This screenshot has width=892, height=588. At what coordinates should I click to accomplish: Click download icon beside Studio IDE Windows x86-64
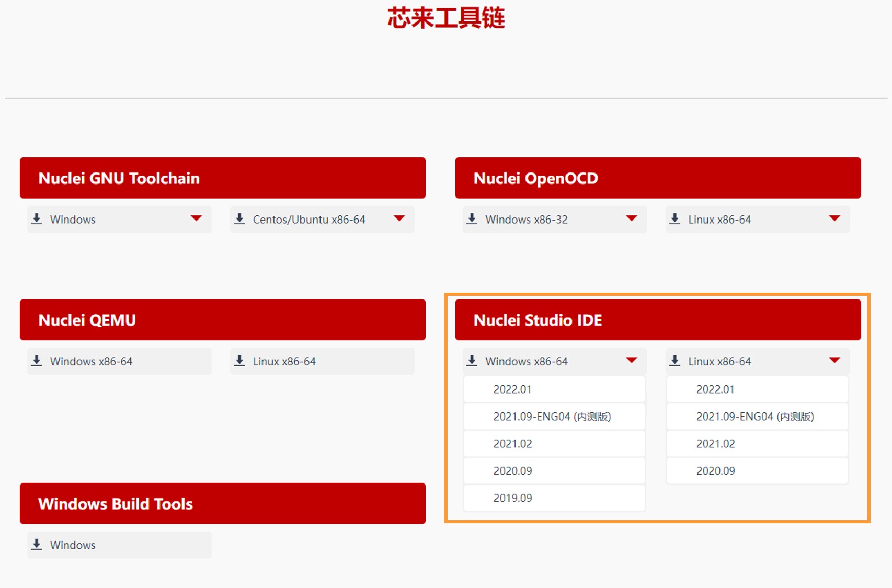click(x=472, y=361)
